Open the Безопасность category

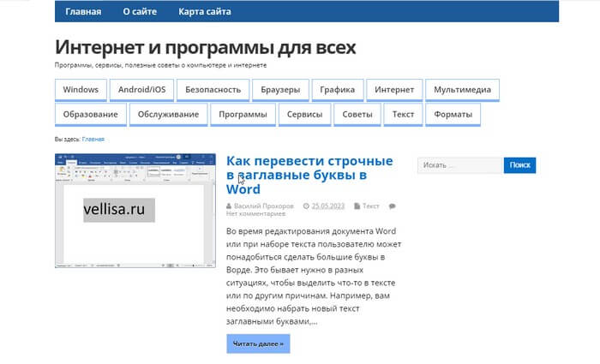(213, 89)
